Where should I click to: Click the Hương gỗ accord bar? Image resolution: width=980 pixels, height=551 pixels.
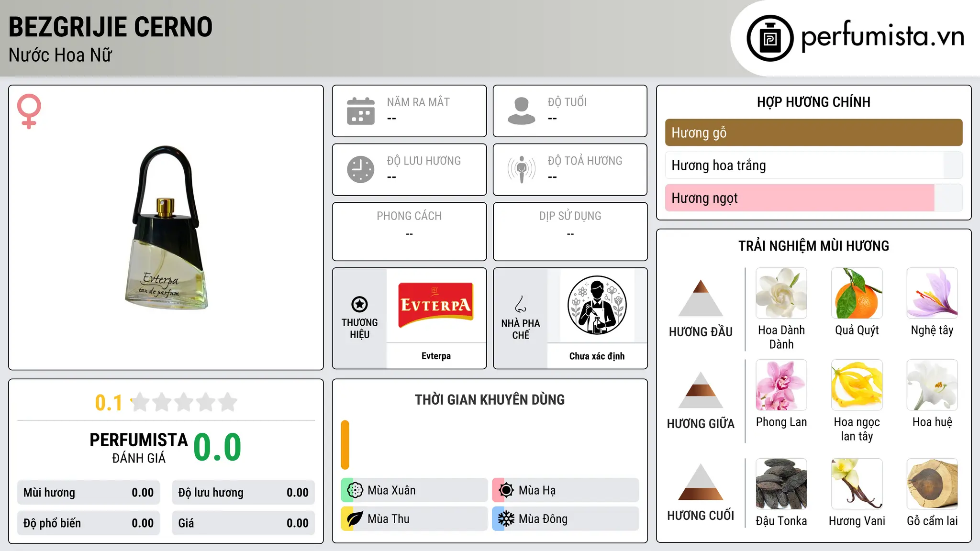tap(813, 132)
